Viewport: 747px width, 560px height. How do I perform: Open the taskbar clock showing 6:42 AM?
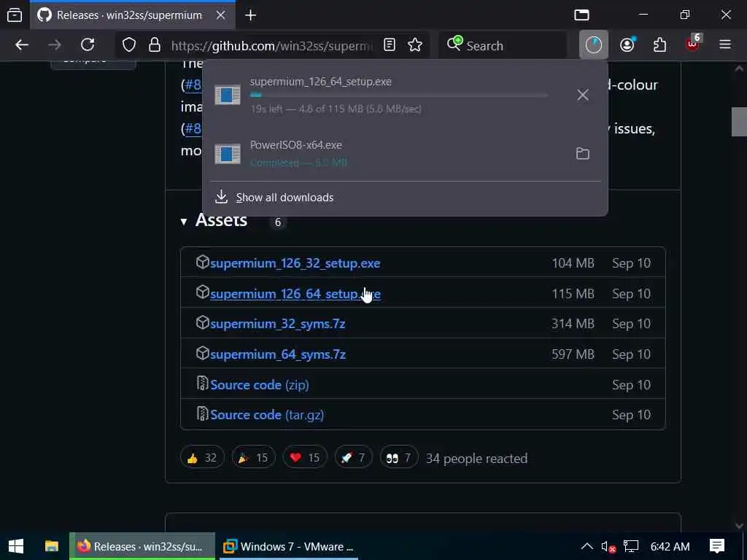click(x=670, y=547)
